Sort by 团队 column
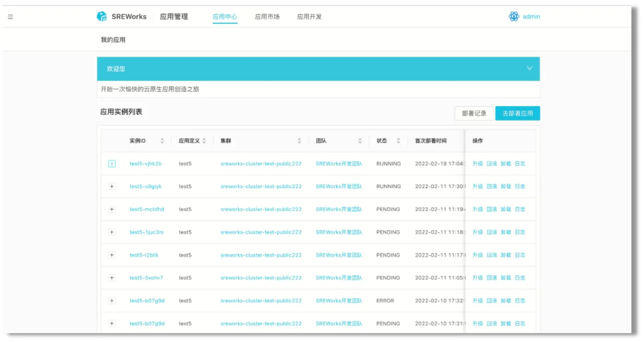 pyautogui.click(x=360, y=141)
